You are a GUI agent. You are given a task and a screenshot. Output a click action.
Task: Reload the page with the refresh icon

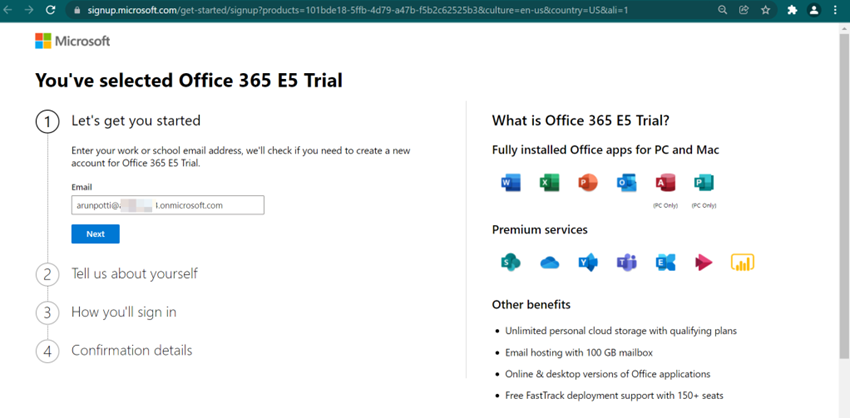[50, 10]
